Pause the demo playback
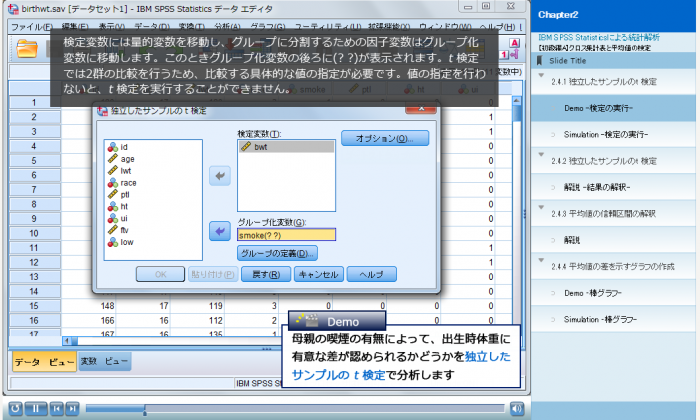This screenshot has width=700, height=420. [x=36, y=408]
